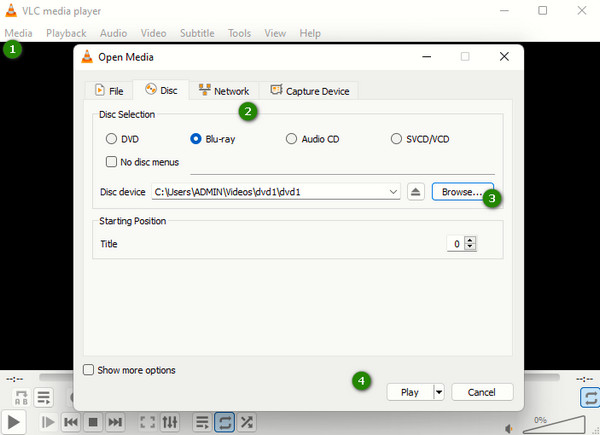This screenshot has width=600, height=435.
Task: Open the Help menu
Action: click(310, 33)
